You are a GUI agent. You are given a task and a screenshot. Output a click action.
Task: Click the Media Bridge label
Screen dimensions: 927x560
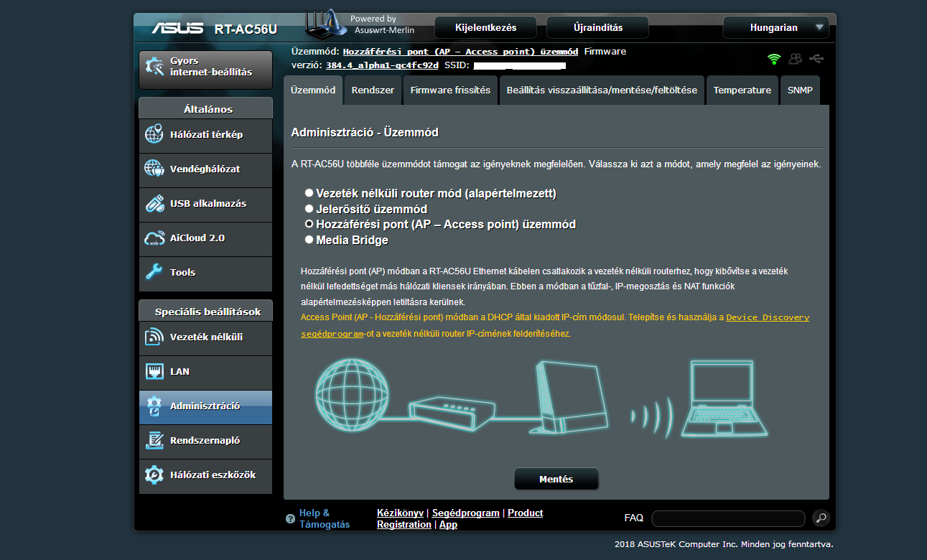point(352,240)
